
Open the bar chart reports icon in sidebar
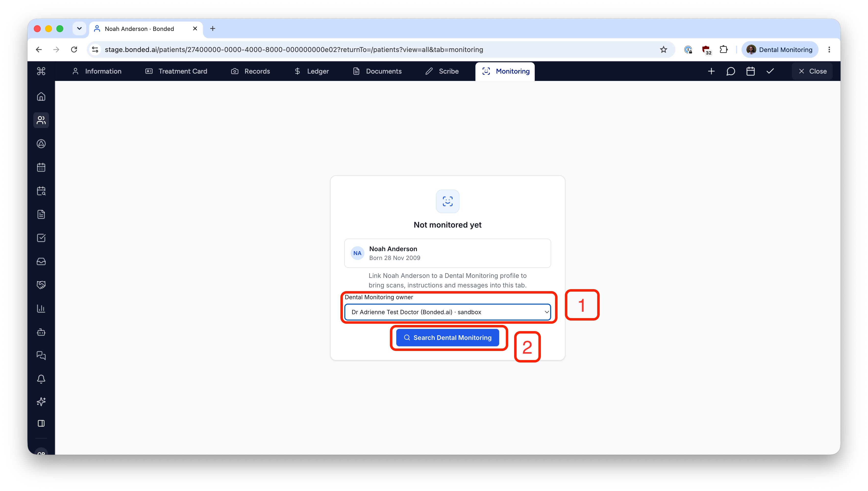(x=41, y=309)
